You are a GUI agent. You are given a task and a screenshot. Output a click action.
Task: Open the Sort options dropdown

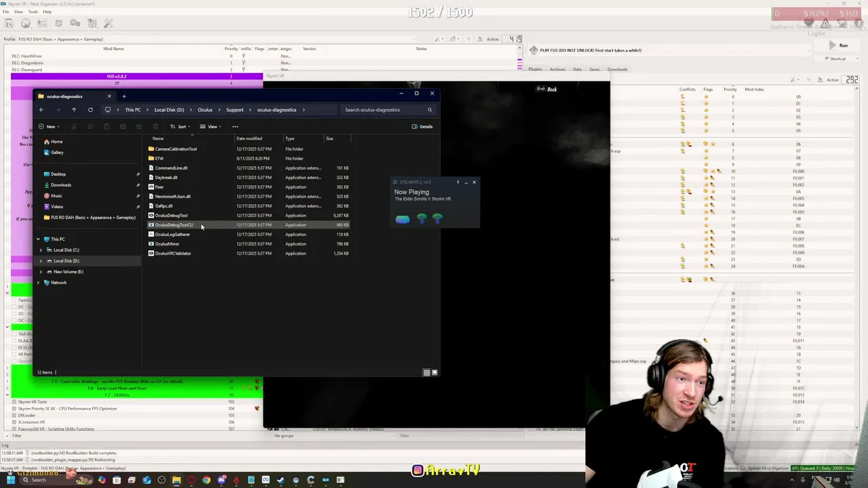click(x=180, y=127)
